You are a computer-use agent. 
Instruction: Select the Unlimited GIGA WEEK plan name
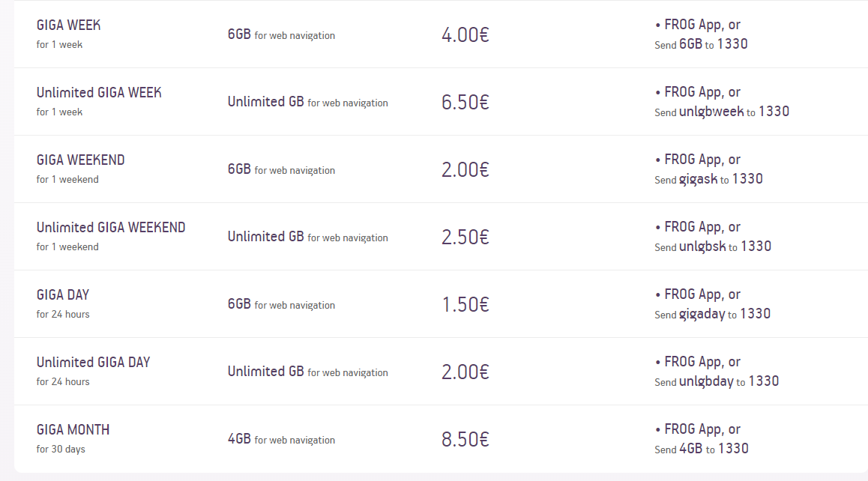click(99, 92)
